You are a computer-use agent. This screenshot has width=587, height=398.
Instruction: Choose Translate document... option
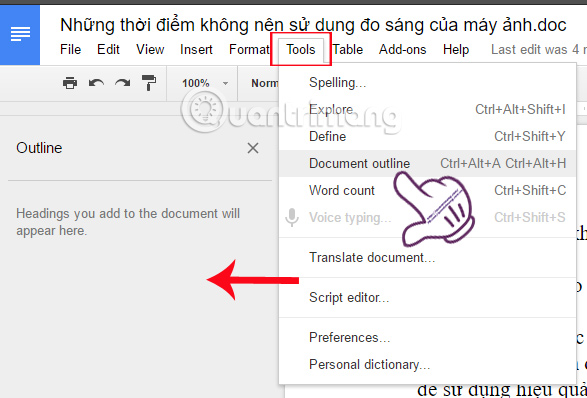[x=428, y=258]
